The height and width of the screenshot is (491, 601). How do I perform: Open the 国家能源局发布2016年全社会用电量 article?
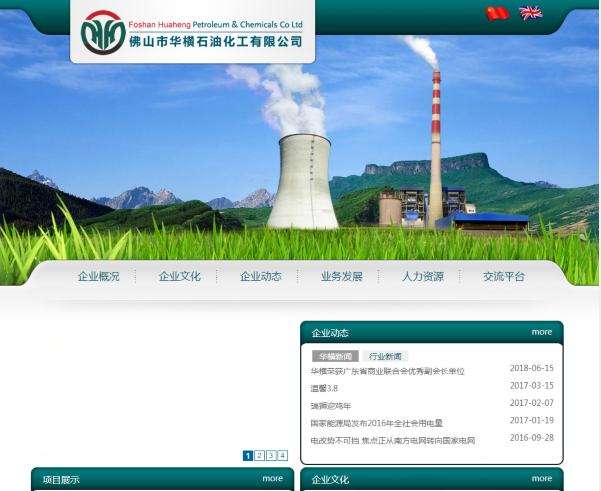376,423
